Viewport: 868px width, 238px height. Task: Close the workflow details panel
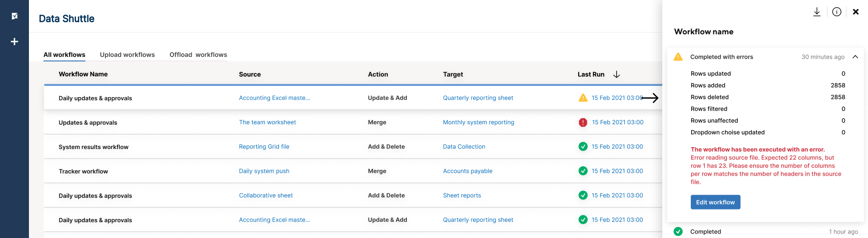coord(856,12)
